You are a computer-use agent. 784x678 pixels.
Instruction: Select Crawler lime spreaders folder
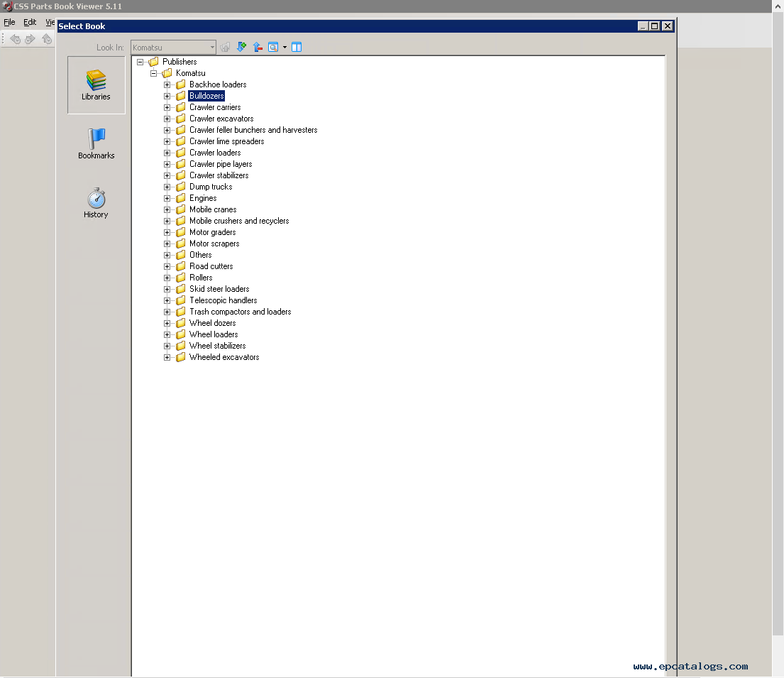tap(226, 141)
